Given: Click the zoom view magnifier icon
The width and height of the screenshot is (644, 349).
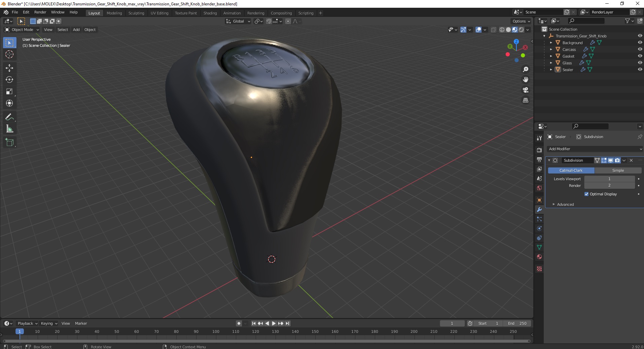Looking at the screenshot, I should point(526,69).
